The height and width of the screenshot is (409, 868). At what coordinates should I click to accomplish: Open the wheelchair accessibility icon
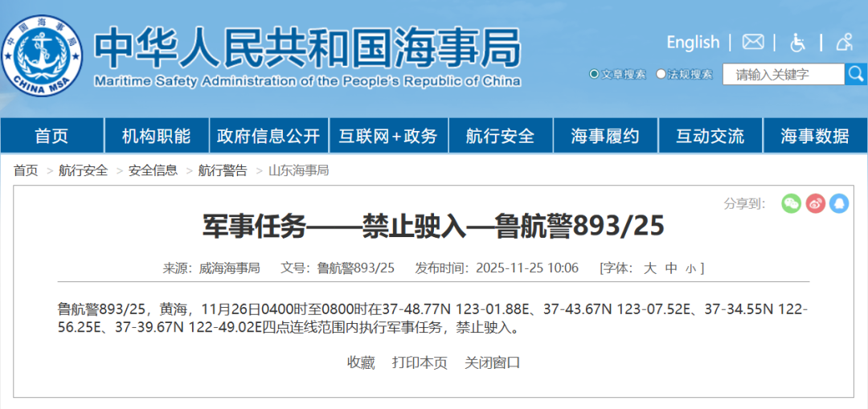[x=797, y=43]
